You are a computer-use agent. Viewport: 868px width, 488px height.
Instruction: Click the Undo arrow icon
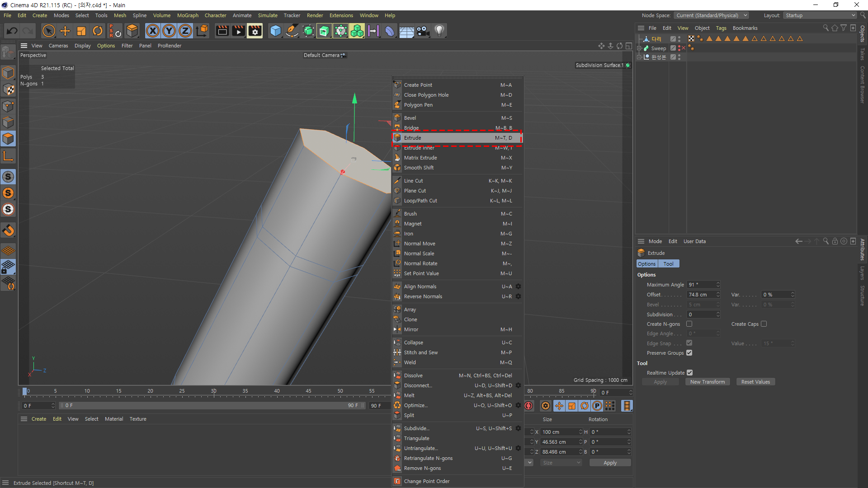click(12, 31)
